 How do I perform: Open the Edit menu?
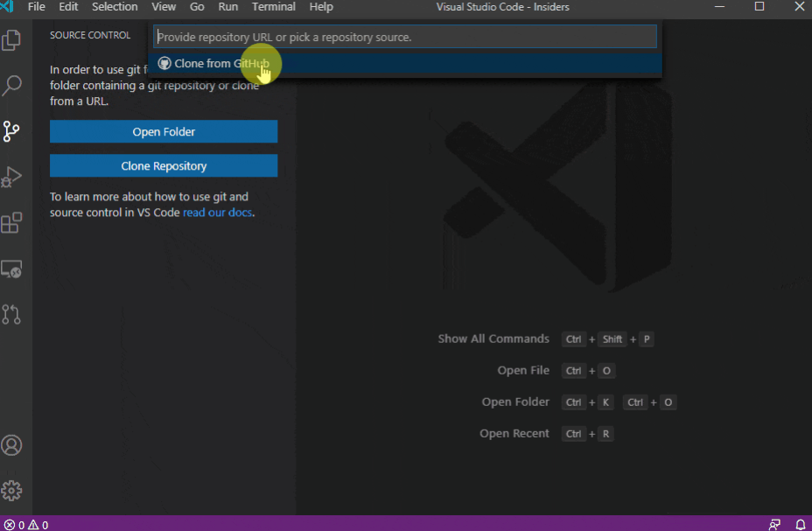68,7
